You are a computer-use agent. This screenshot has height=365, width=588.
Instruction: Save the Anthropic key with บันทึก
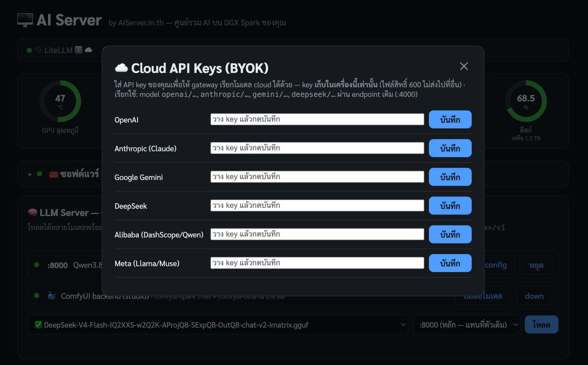[x=450, y=148]
